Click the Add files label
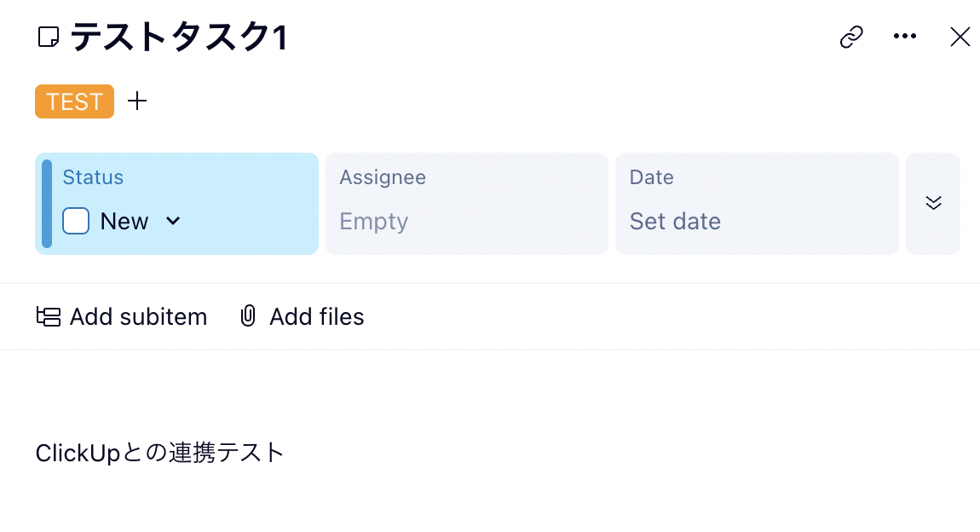 coord(316,317)
